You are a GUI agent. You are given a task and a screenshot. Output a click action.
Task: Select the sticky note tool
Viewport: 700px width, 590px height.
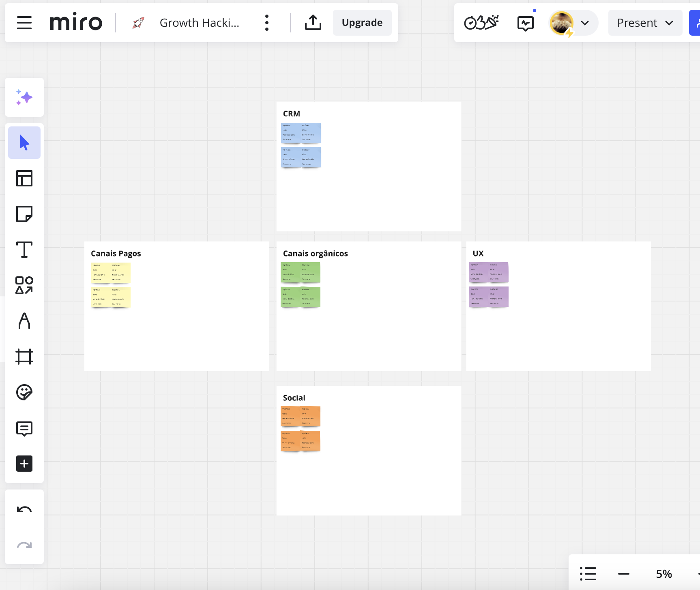24,214
